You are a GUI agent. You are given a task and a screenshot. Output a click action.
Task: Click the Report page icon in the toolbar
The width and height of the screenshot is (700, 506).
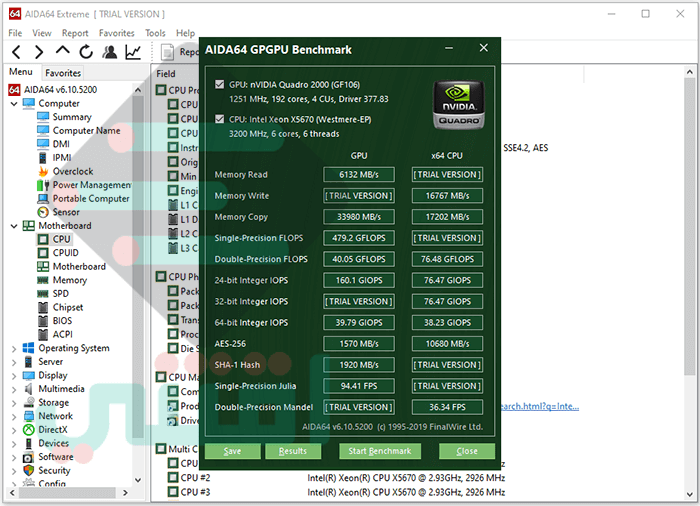[167, 52]
